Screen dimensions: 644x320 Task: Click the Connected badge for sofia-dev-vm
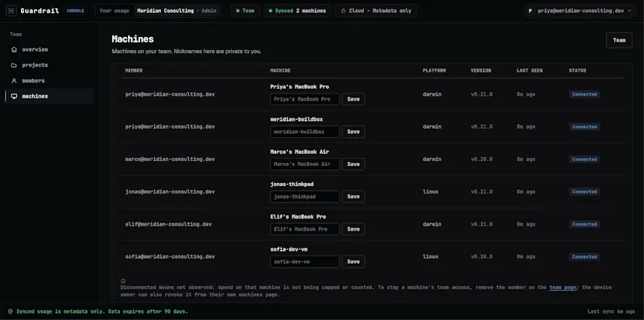(584, 256)
